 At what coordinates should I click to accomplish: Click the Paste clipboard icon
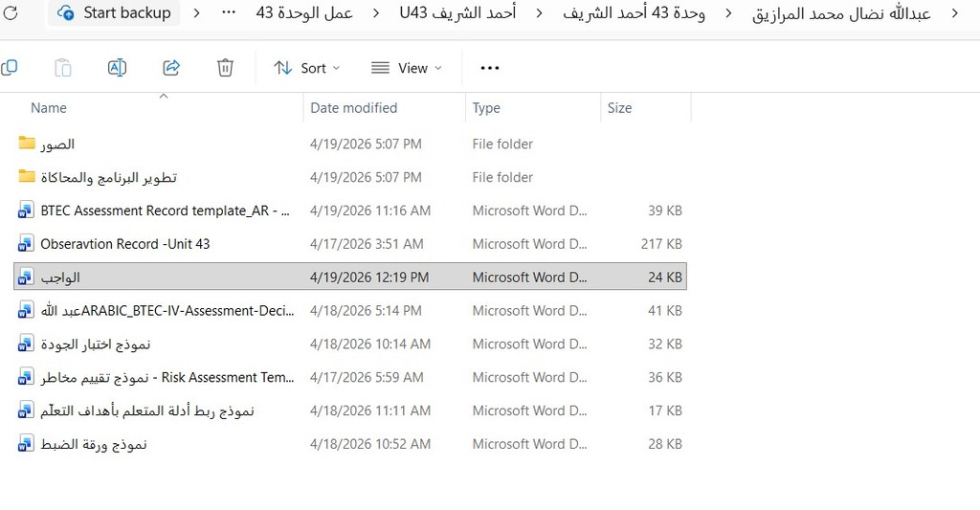[63, 68]
